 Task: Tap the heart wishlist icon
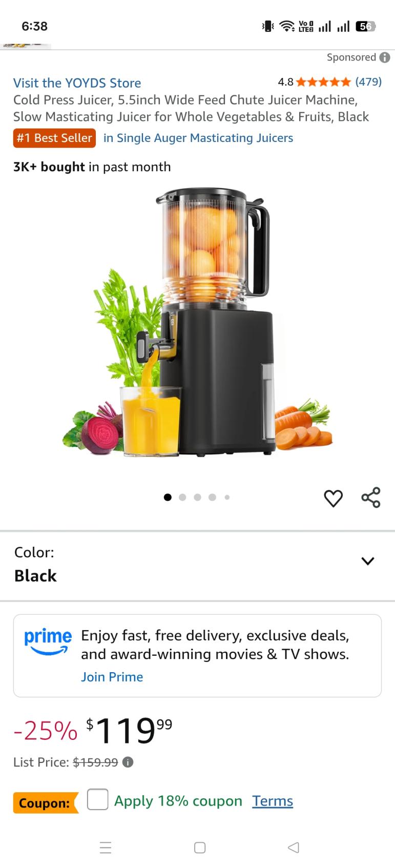[333, 498]
